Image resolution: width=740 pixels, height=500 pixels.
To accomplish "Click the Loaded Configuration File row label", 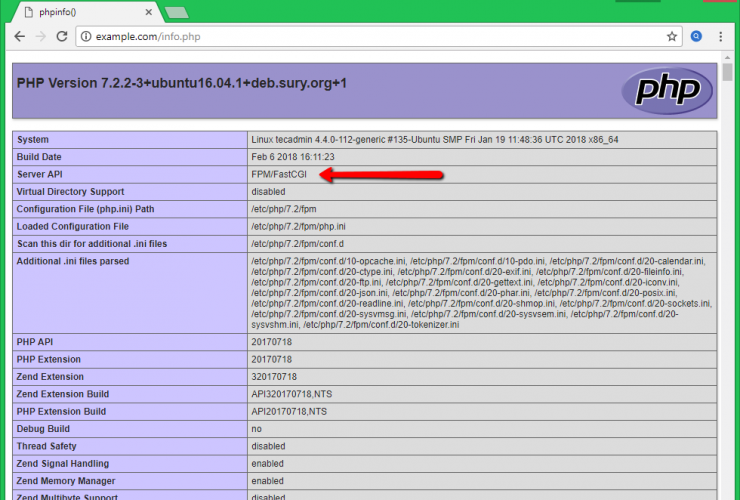I will click(x=72, y=227).
